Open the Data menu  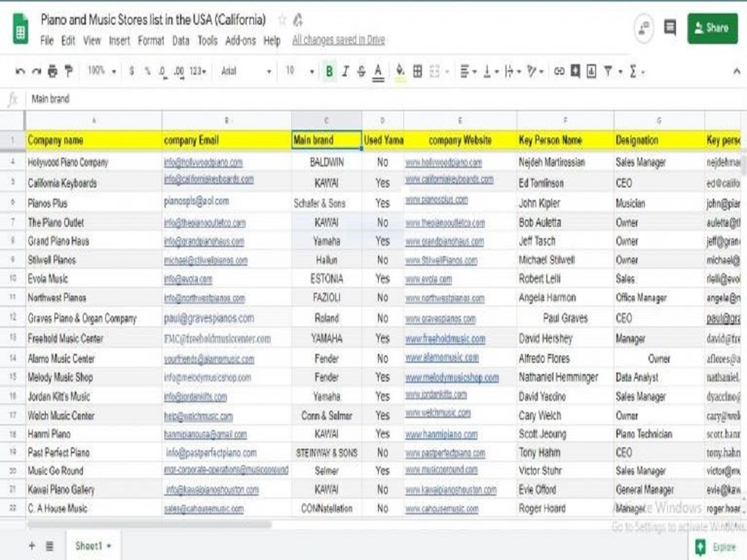click(x=181, y=40)
